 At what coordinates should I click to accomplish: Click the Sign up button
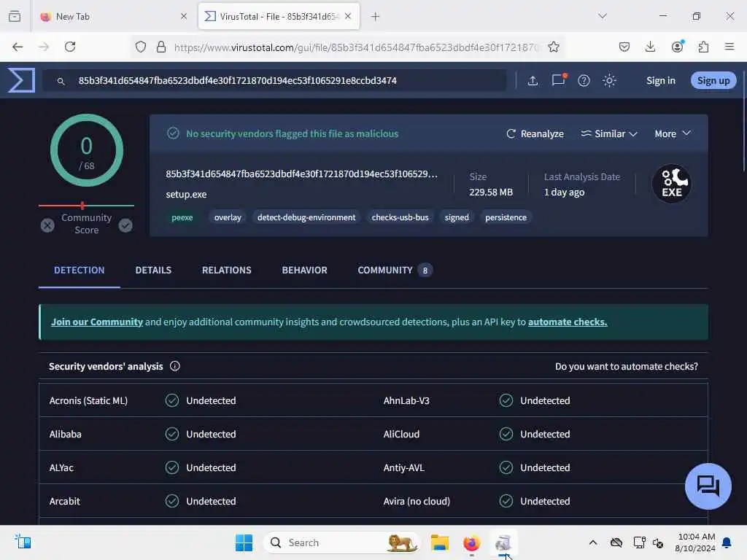point(713,80)
